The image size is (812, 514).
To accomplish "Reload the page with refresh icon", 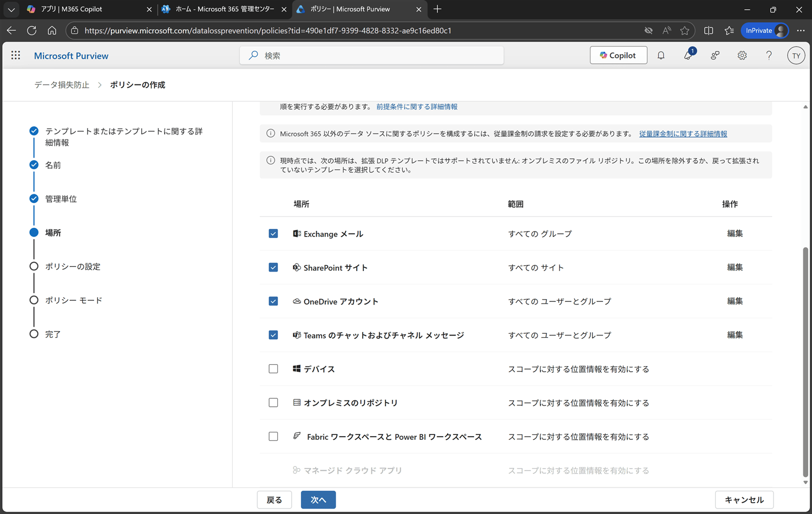I will [x=32, y=30].
